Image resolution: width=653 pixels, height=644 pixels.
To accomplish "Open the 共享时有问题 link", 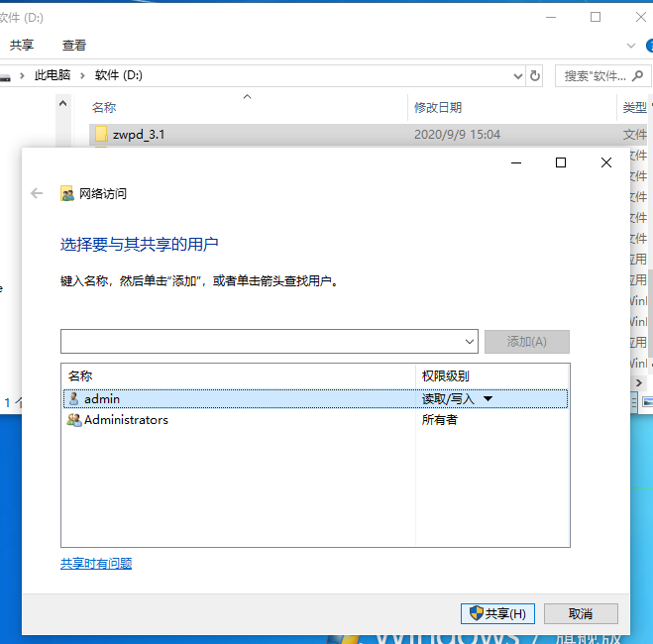I will click(96, 563).
